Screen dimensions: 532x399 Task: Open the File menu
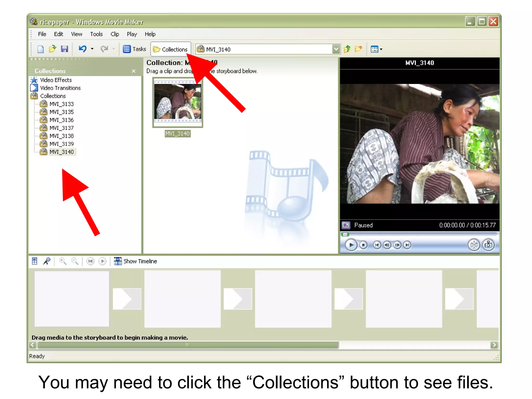[x=42, y=34]
